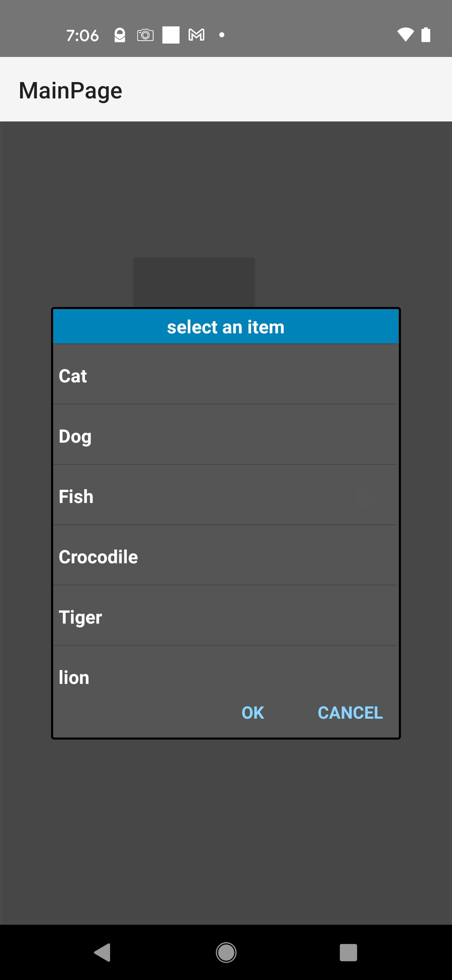Tap the white square notification icon
Screen dimensions: 452x980
click(171, 35)
